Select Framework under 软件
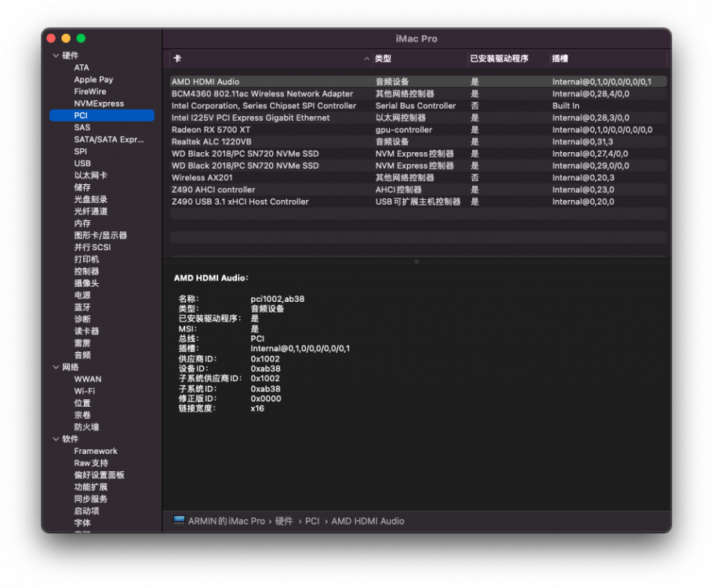This screenshot has height=588, width=713. (96, 451)
